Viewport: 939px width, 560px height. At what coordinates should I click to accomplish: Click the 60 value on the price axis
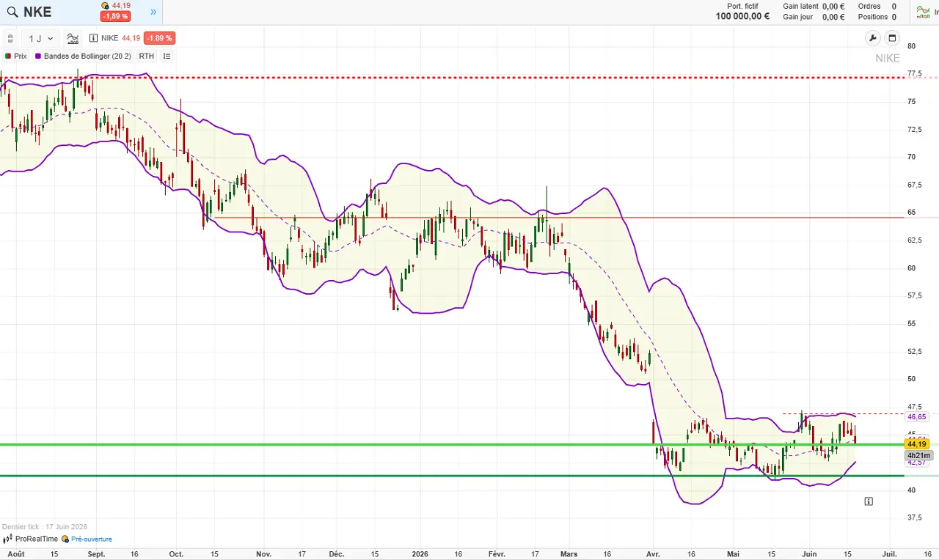tap(912, 268)
